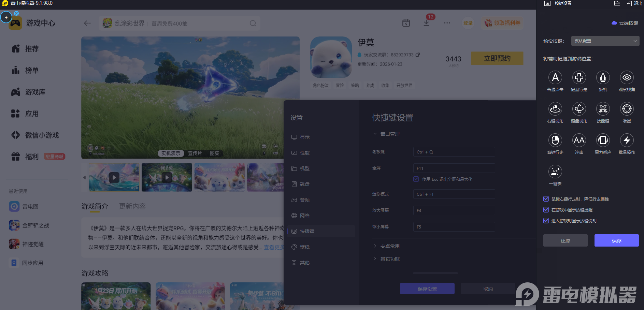Image resolution: width=644 pixels, height=310 pixels.
Task: Copy the player group number 882929733
Action: pyautogui.click(x=418, y=55)
